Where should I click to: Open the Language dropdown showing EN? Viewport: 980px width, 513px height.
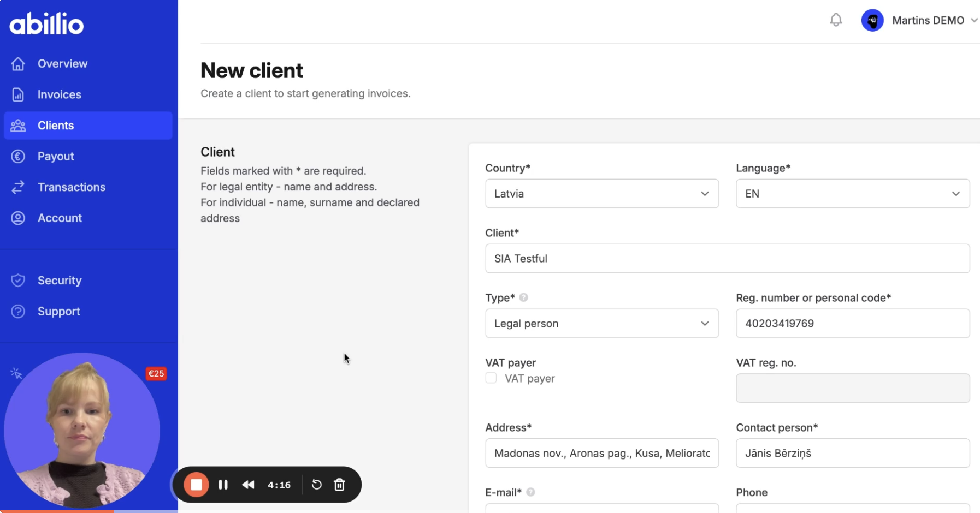click(853, 194)
